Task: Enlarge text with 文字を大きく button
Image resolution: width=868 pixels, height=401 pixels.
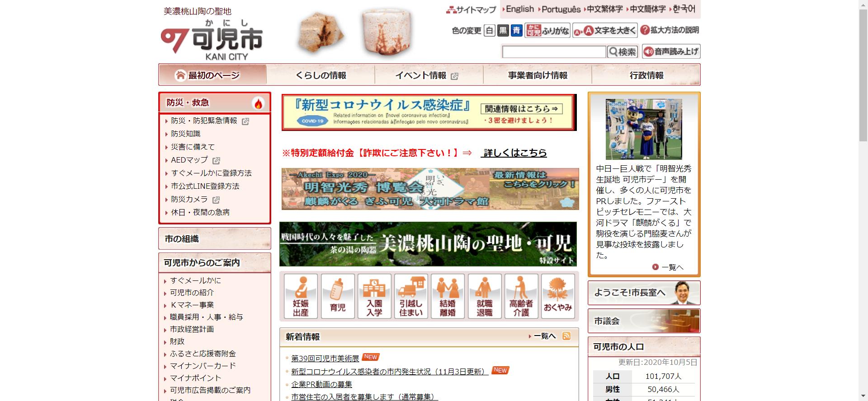Action: pyautogui.click(x=605, y=30)
